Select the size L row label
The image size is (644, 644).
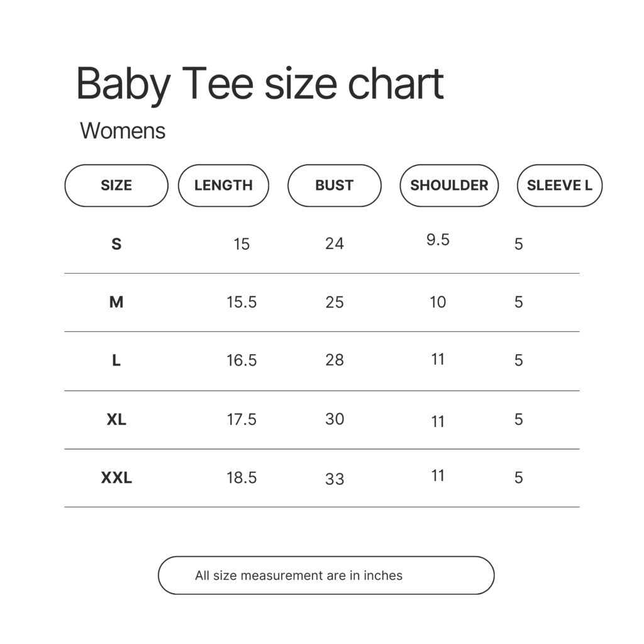pyautogui.click(x=116, y=360)
